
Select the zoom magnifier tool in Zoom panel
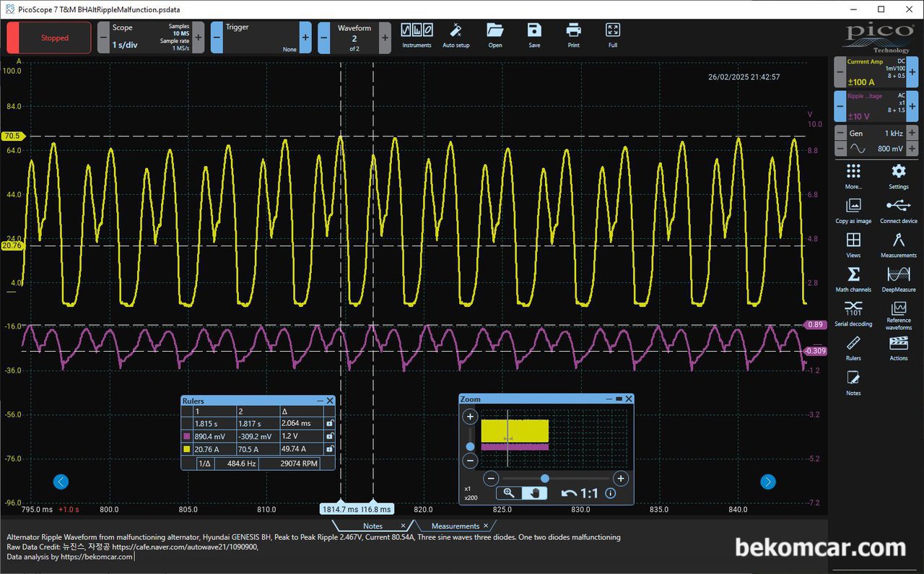pos(509,493)
